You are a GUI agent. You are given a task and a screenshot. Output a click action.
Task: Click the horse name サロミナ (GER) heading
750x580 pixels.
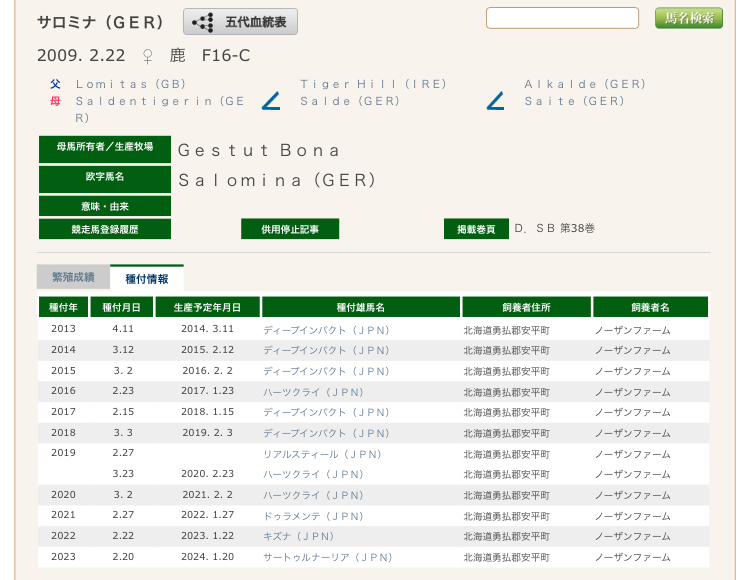100,22
